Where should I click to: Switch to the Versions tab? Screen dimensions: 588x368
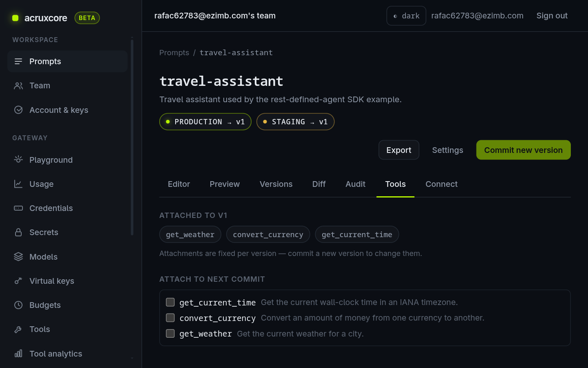click(x=276, y=184)
